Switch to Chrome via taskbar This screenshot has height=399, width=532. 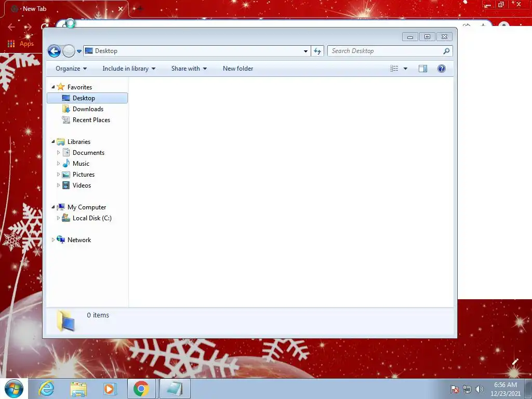141,389
